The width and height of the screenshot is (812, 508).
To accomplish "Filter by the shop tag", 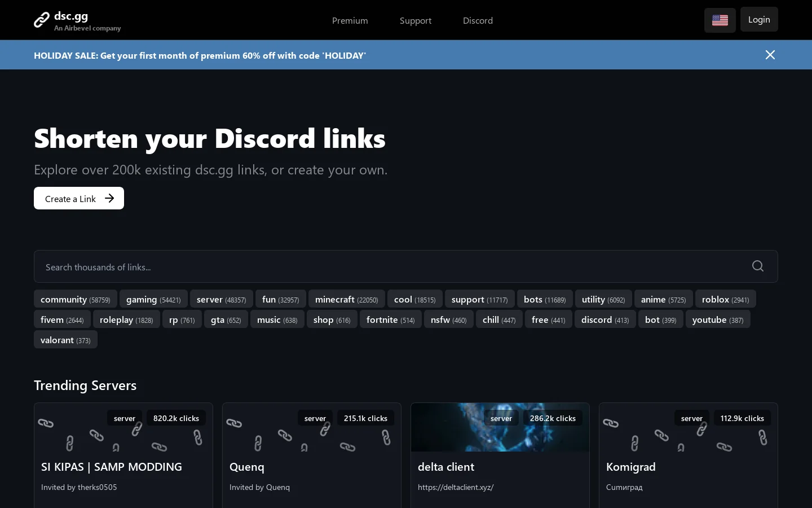I will 332,319.
